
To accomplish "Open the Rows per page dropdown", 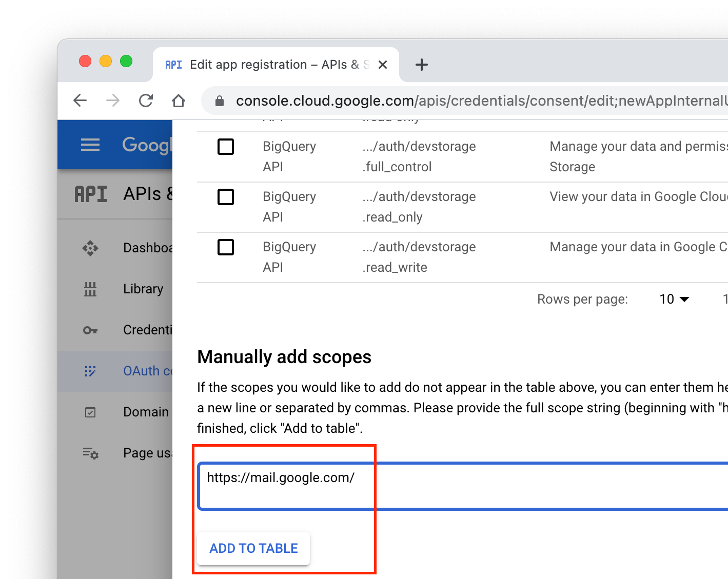I will tap(674, 299).
